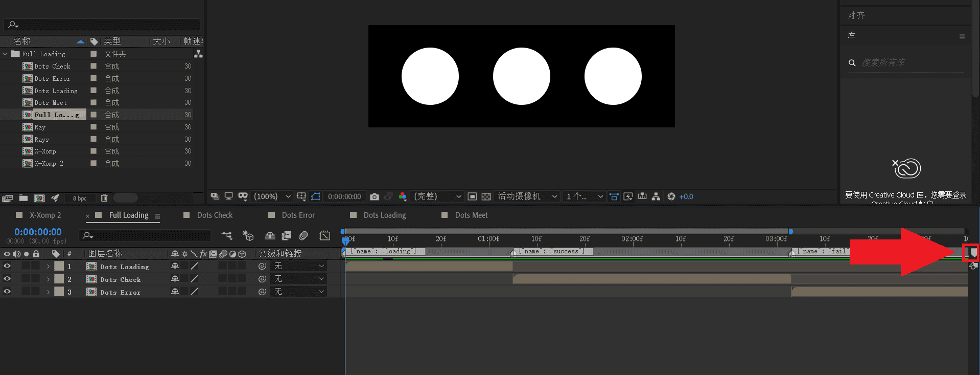Toggle region of interest icon

(473, 197)
